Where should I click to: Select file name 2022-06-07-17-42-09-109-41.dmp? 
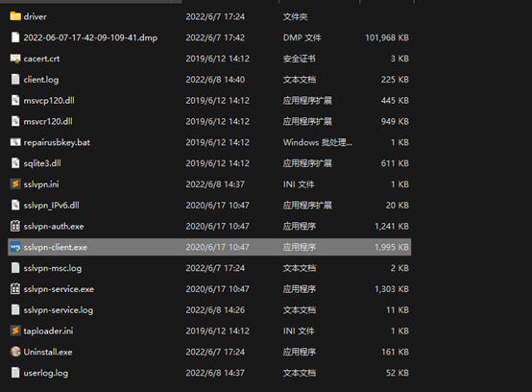click(x=90, y=37)
